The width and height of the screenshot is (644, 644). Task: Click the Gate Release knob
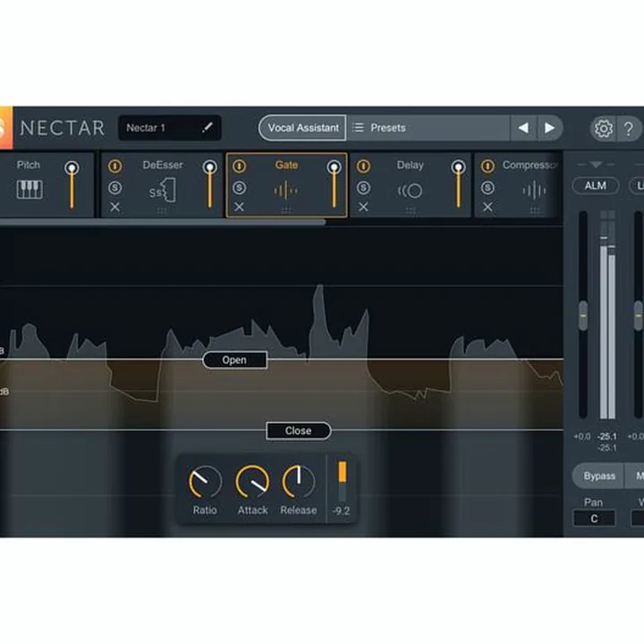tap(299, 481)
